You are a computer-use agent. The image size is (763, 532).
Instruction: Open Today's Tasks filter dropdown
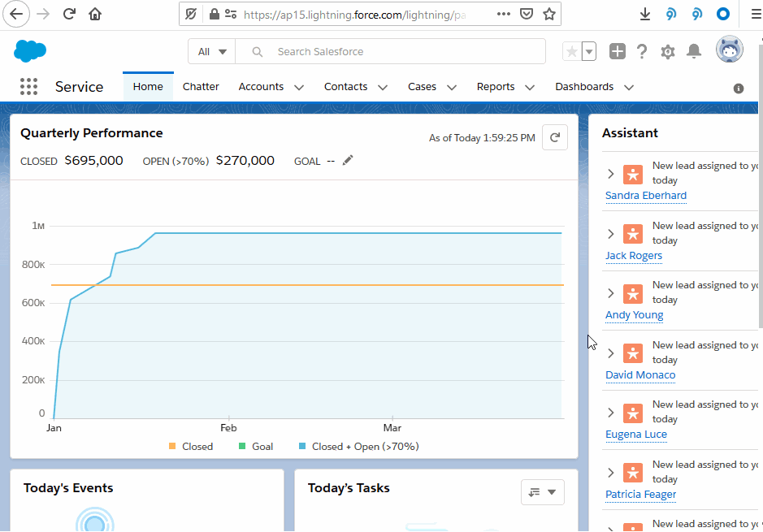click(543, 492)
